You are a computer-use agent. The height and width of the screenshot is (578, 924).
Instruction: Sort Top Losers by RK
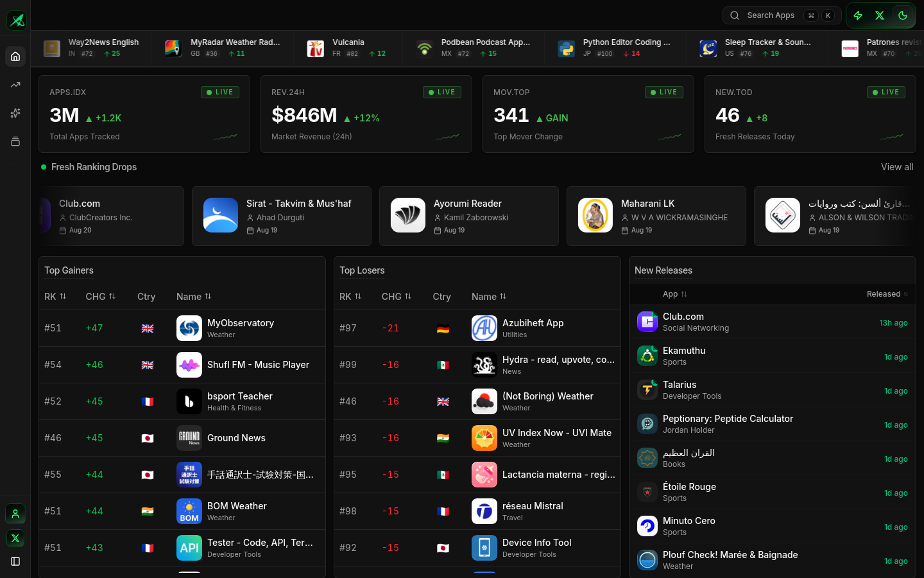pos(350,297)
